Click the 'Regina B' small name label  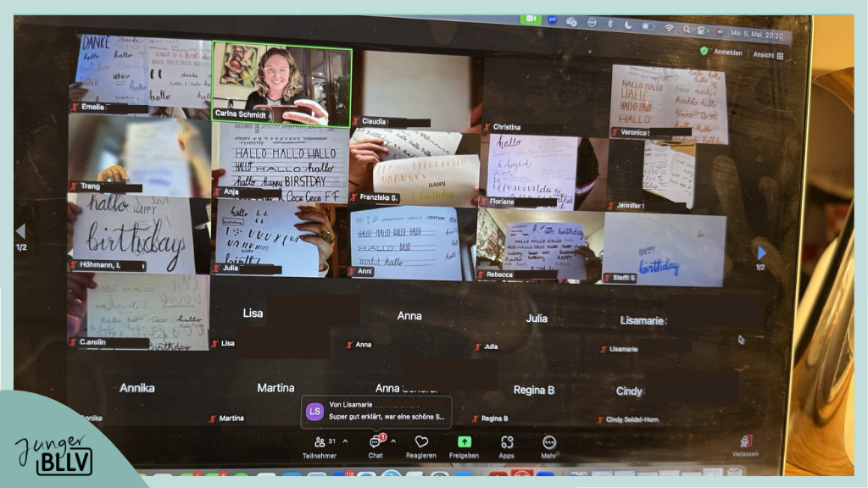pos(494,419)
